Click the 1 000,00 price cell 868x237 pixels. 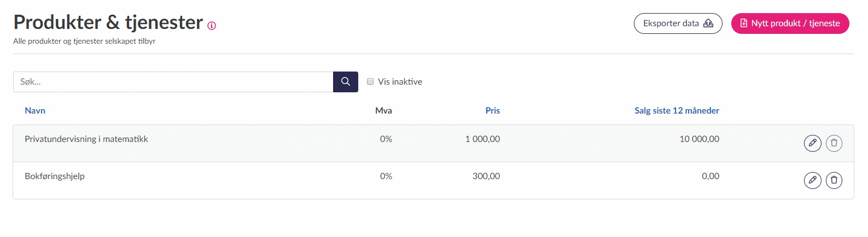(482, 139)
